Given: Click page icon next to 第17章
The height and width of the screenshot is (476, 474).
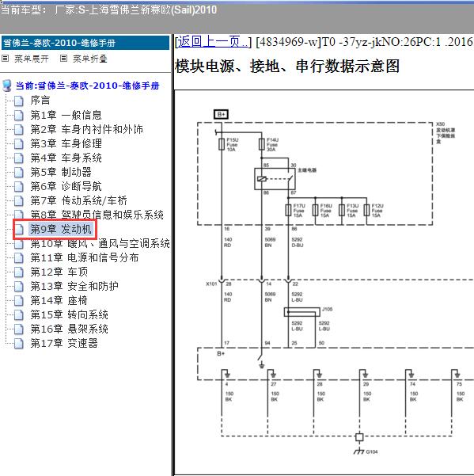Looking at the screenshot, I should coord(19,344).
